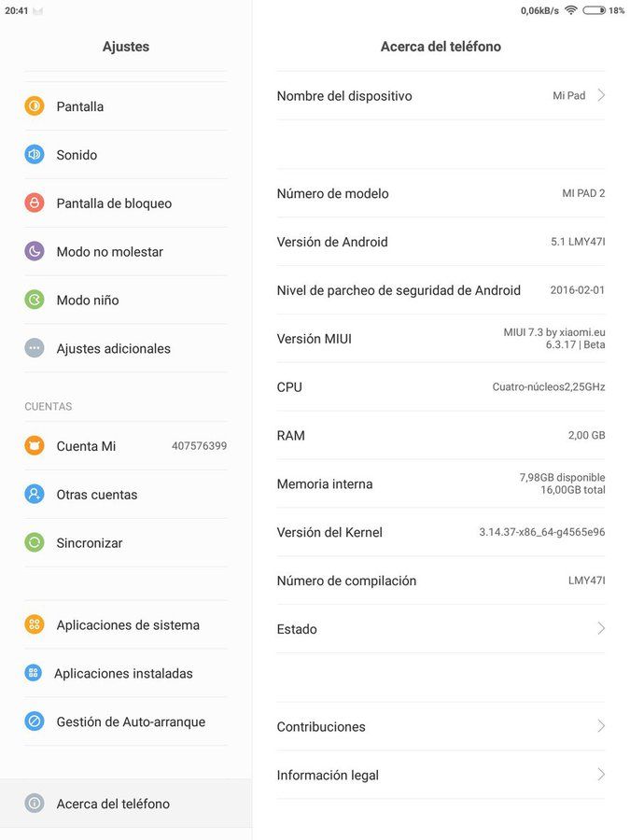Tap the grey Ajustes adicionales dots icon
630x840 pixels.
[x=35, y=348]
